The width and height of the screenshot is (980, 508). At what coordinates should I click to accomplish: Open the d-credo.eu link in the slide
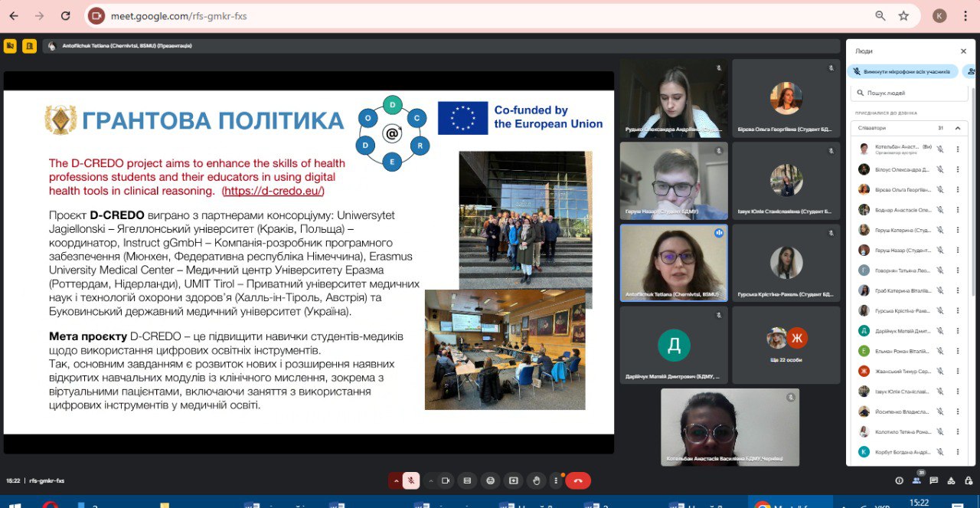(x=273, y=191)
